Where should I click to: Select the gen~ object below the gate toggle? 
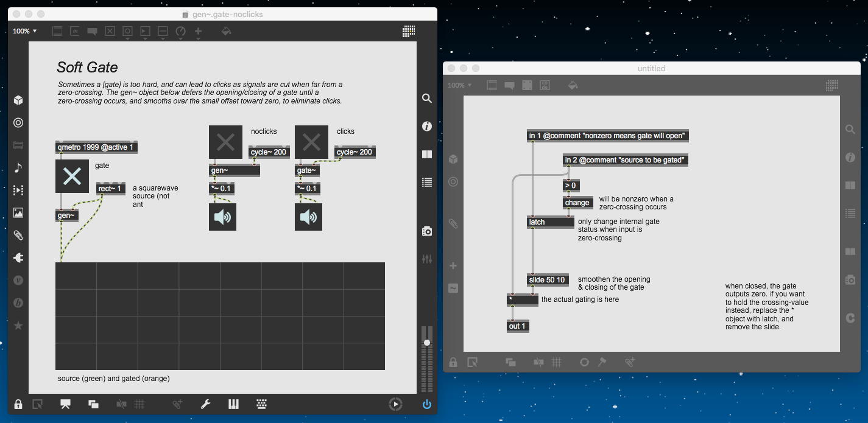pyautogui.click(x=67, y=215)
